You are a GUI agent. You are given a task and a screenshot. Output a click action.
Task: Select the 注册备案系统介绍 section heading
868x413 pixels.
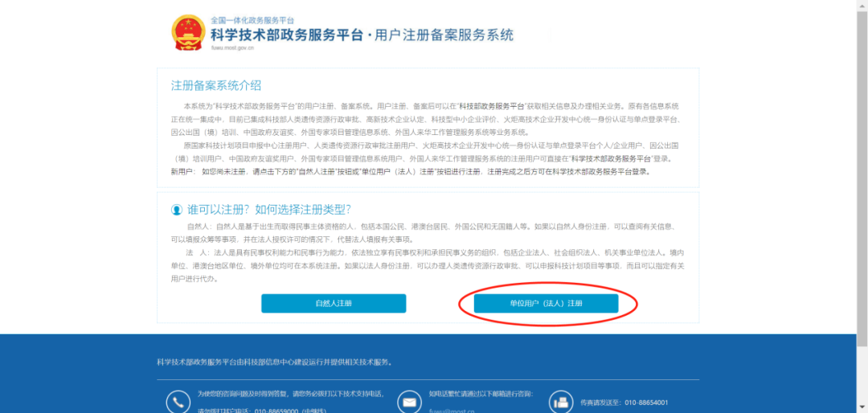(x=215, y=86)
